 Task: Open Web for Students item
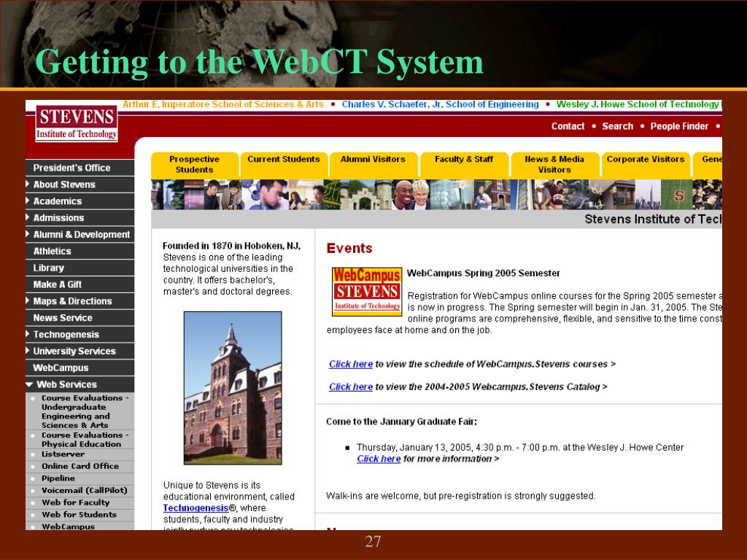tap(79, 514)
